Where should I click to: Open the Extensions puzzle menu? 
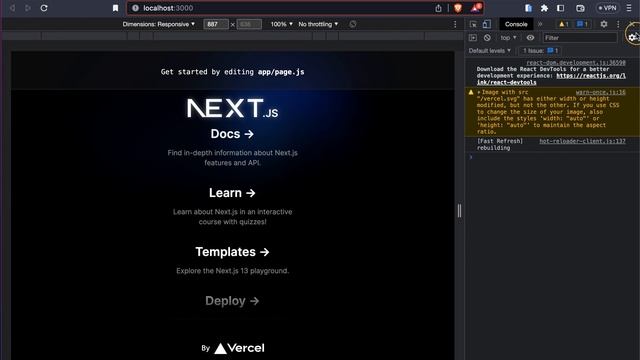pos(544,8)
